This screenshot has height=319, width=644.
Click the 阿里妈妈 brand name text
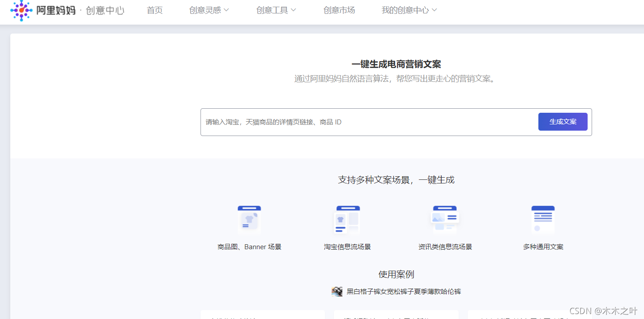click(56, 10)
